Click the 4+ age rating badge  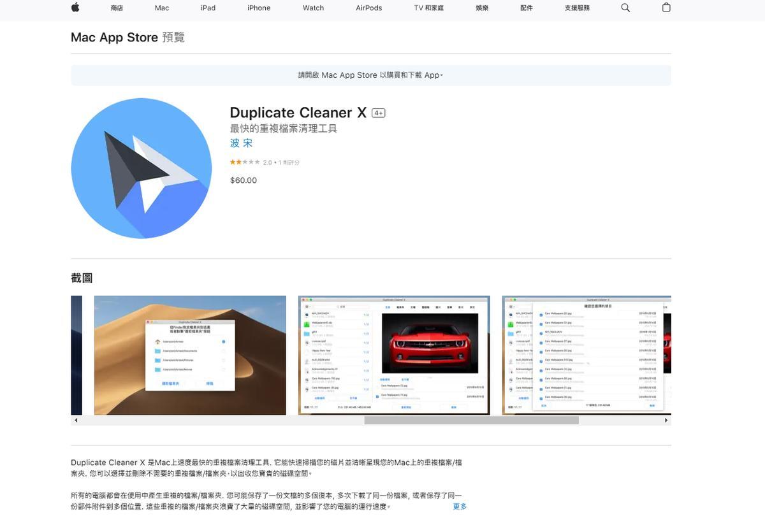coord(379,113)
